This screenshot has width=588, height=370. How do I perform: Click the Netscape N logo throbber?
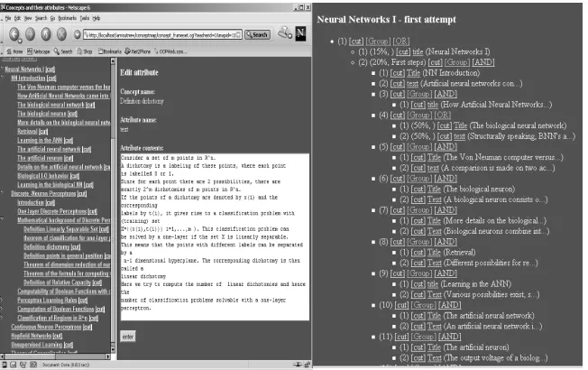tap(300, 33)
